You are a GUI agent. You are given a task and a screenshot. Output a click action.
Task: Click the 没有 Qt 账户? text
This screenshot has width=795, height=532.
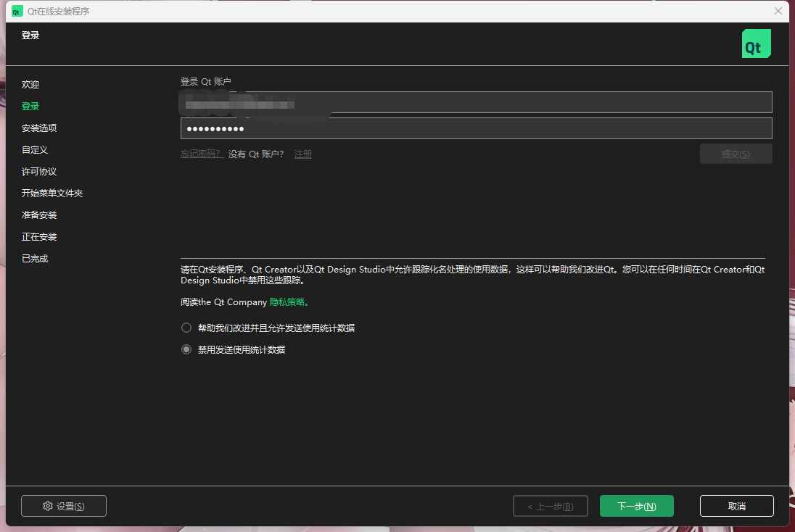[x=256, y=154]
